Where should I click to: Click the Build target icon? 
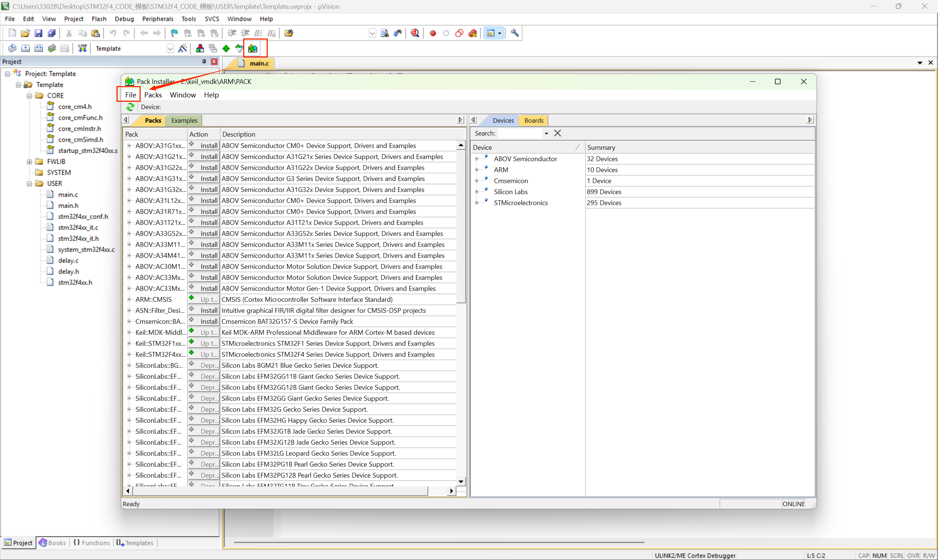click(25, 48)
